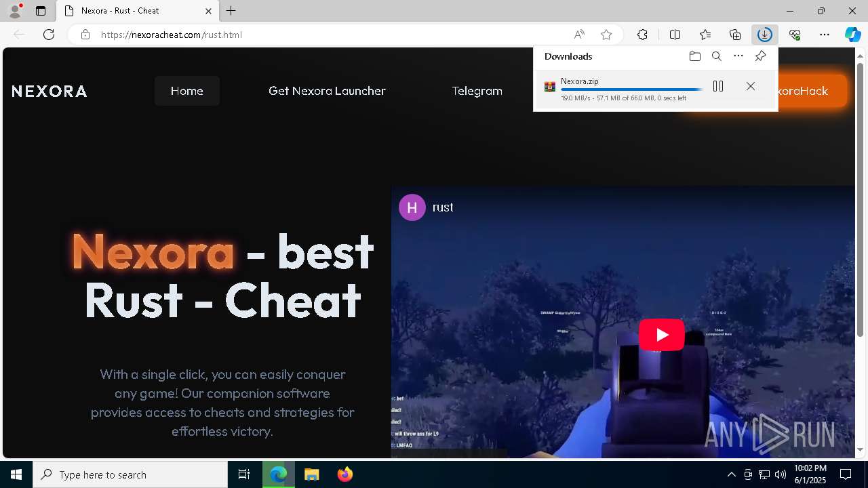Search downloads magnifier icon
The height and width of the screenshot is (488, 868).
[x=717, y=56]
